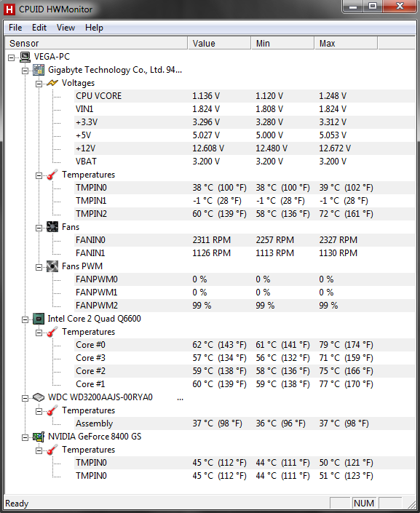Click the Max column header

[346, 43]
